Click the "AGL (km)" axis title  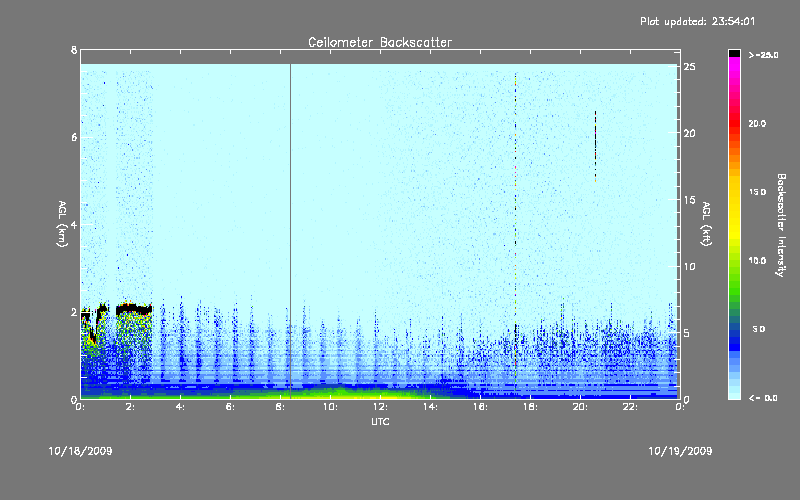[62, 224]
